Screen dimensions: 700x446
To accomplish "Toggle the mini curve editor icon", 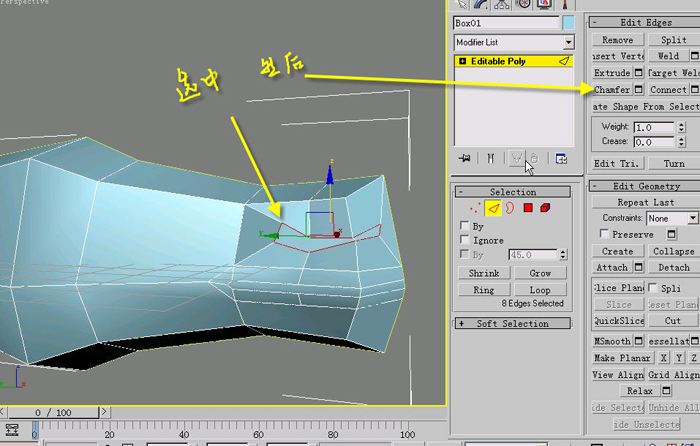I will 12,429.
